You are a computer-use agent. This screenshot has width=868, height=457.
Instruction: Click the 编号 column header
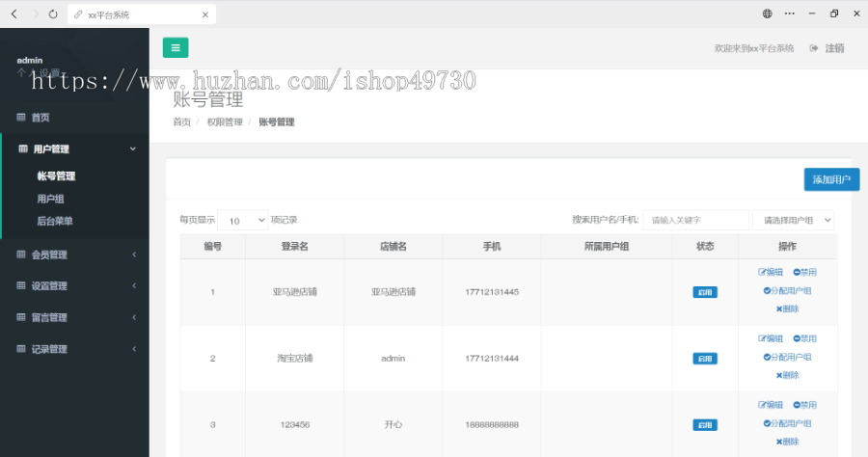[x=212, y=246]
